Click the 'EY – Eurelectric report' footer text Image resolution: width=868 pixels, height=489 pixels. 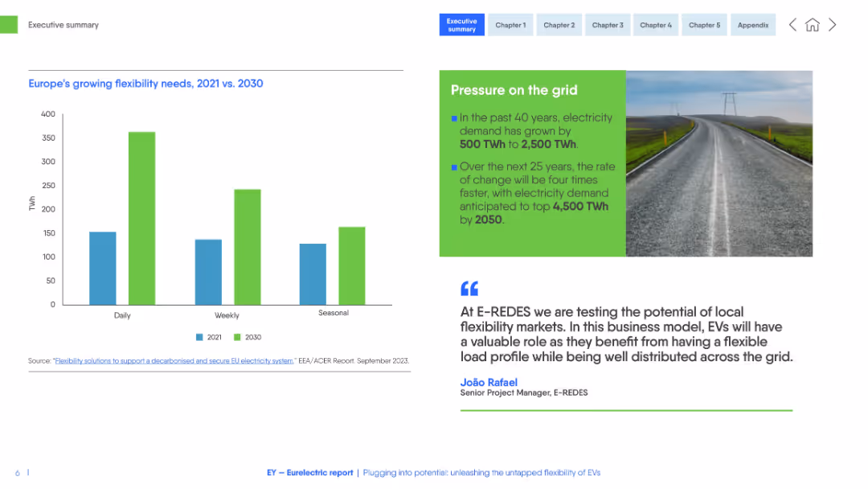(x=310, y=472)
